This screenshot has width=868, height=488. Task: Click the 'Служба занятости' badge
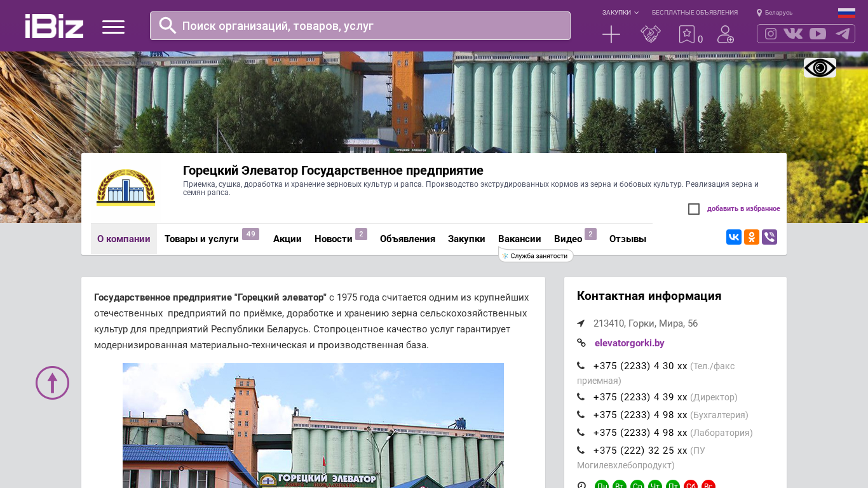pos(536,255)
